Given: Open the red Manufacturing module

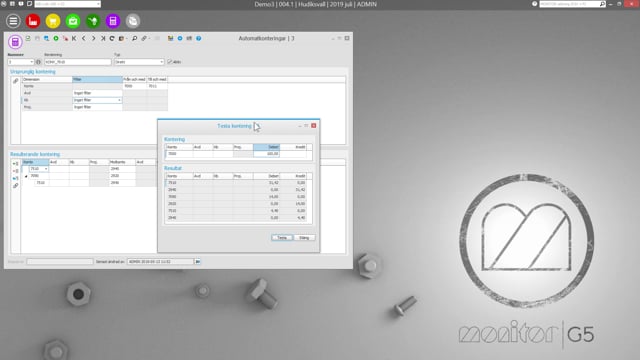Looking at the screenshot, I should (x=33, y=21).
